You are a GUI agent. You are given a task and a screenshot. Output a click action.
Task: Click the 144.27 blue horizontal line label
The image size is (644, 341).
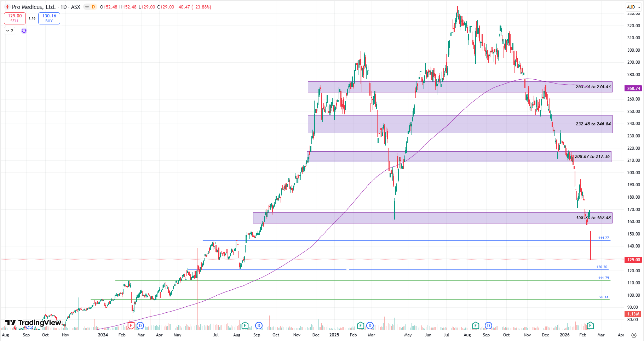604,238
